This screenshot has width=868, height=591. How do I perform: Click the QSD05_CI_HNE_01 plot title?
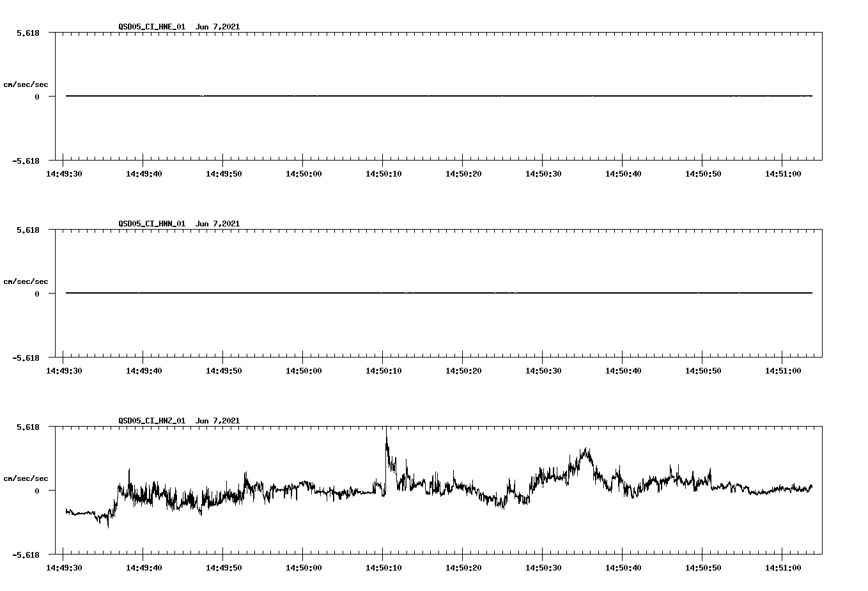[x=179, y=27]
